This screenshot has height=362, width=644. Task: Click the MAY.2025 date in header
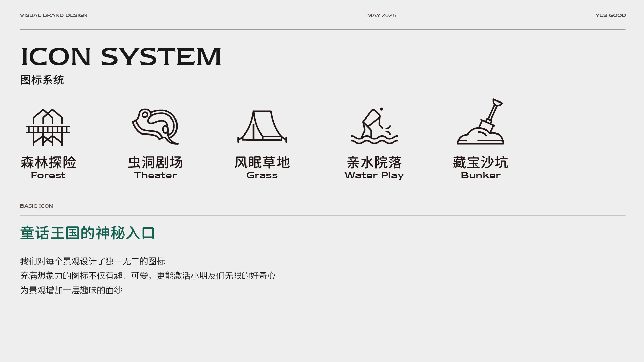point(381,15)
